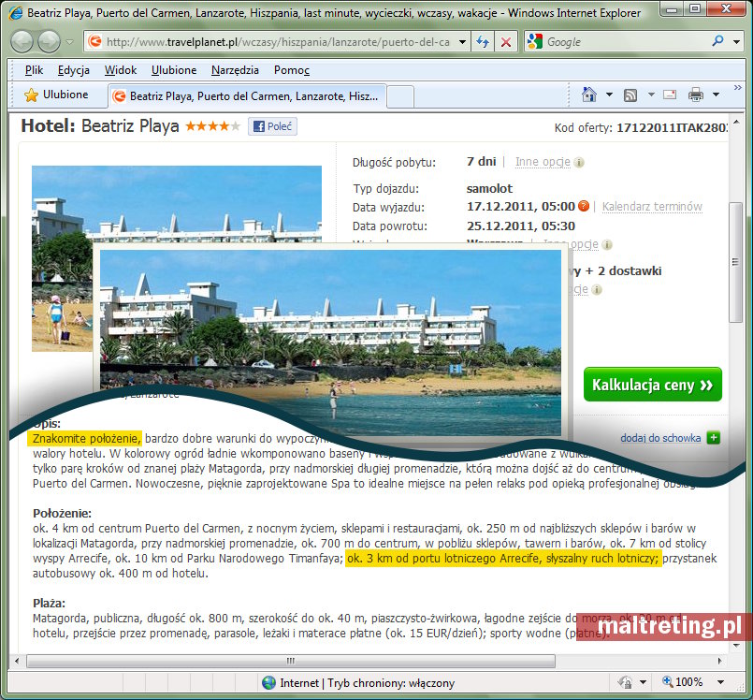
Task: Click the 100% zoom level button
Action: click(x=683, y=681)
